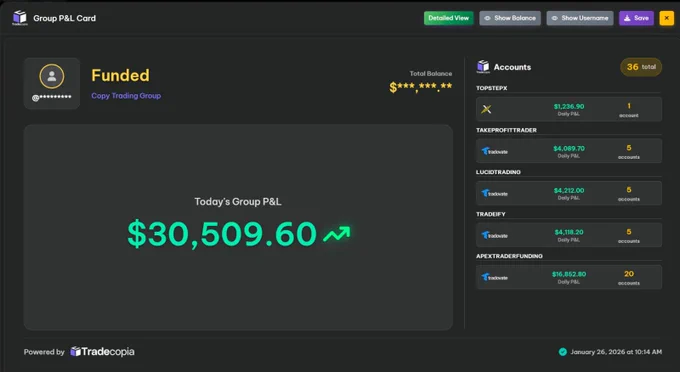The width and height of the screenshot is (680, 372).
Task: Click the 36 total accounts badge
Action: pos(641,67)
